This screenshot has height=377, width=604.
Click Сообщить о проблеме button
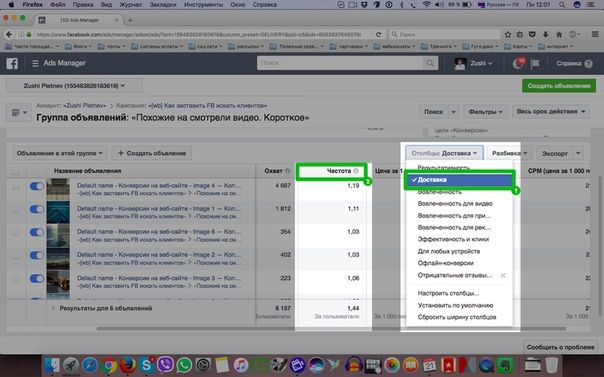(560, 347)
